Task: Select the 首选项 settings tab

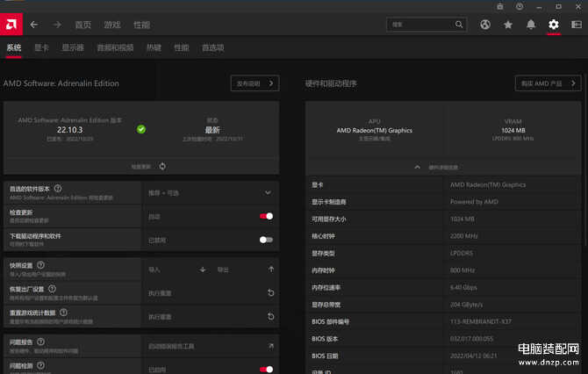Action: pyautogui.click(x=213, y=47)
